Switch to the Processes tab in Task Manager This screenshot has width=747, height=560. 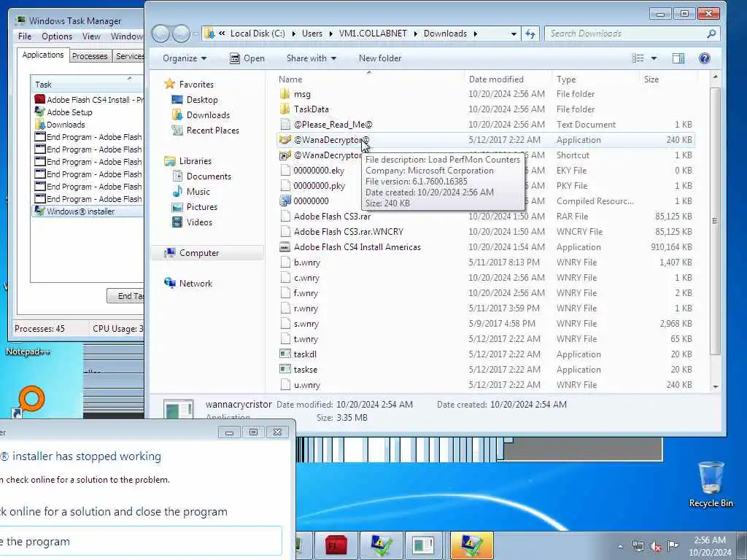point(90,55)
